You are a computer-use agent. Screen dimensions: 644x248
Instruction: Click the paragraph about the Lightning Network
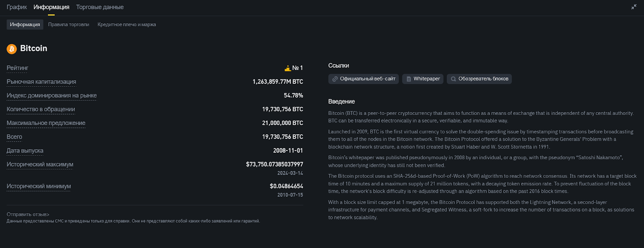(x=481, y=210)
